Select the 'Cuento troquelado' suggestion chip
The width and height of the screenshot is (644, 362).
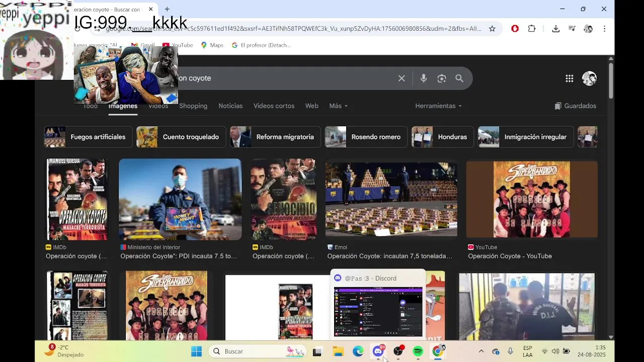pos(181,137)
